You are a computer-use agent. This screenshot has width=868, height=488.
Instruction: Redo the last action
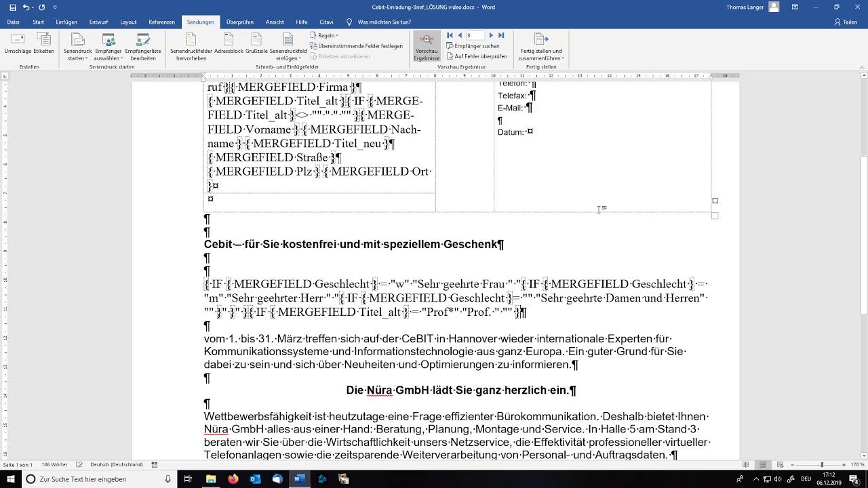pyautogui.click(x=42, y=7)
